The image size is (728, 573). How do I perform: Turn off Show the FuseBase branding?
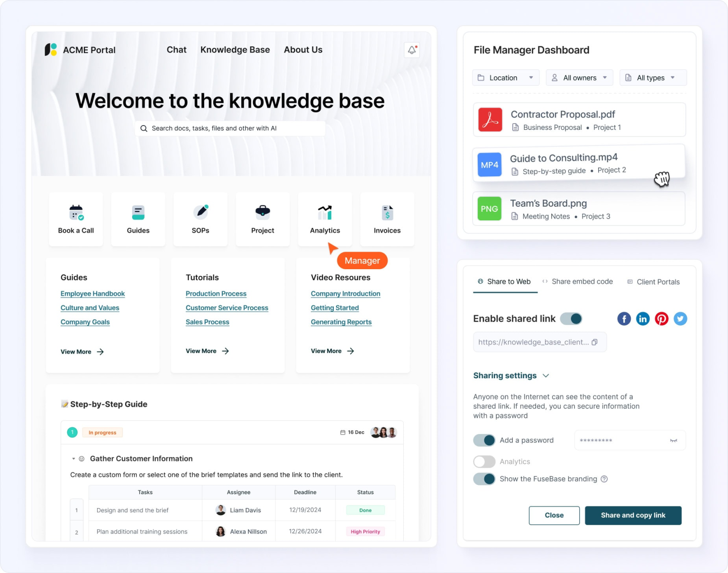click(x=484, y=479)
